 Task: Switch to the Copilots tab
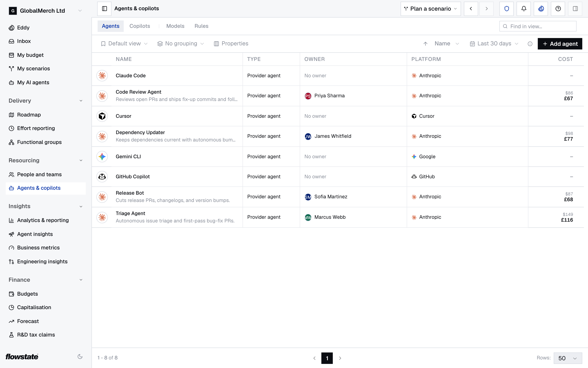(x=140, y=26)
